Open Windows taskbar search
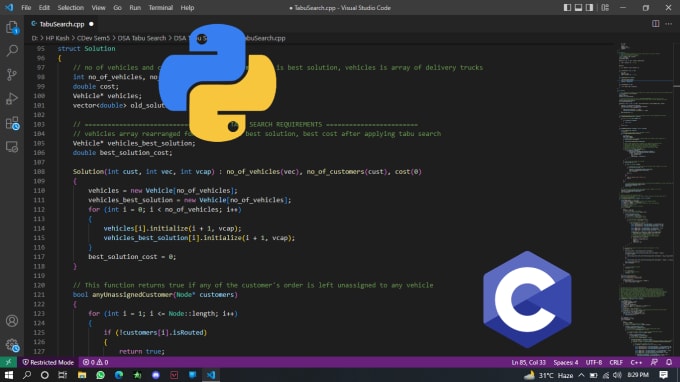The width and height of the screenshot is (680, 382). (x=27, y=375)
